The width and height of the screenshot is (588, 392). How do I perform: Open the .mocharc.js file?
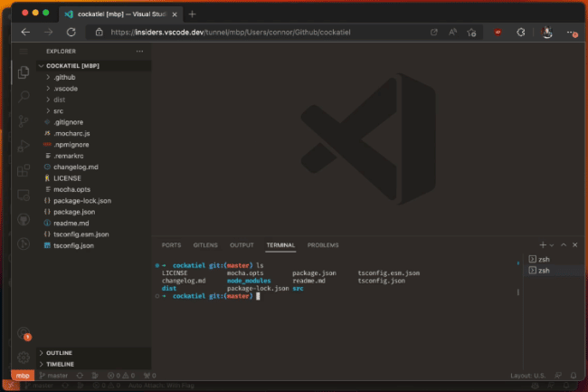point(94,134)
